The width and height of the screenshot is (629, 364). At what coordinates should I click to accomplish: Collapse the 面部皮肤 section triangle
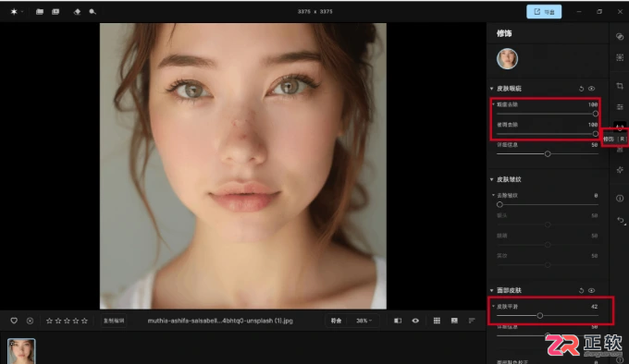(492, 290)
